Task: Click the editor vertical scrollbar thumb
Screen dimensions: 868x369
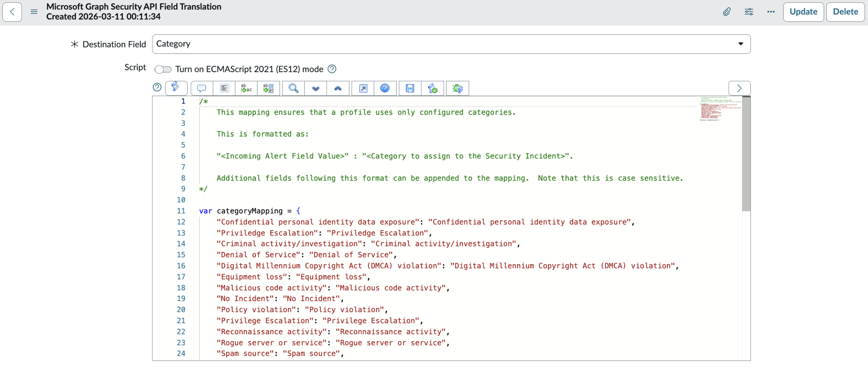Action: (x=746, y=154)
